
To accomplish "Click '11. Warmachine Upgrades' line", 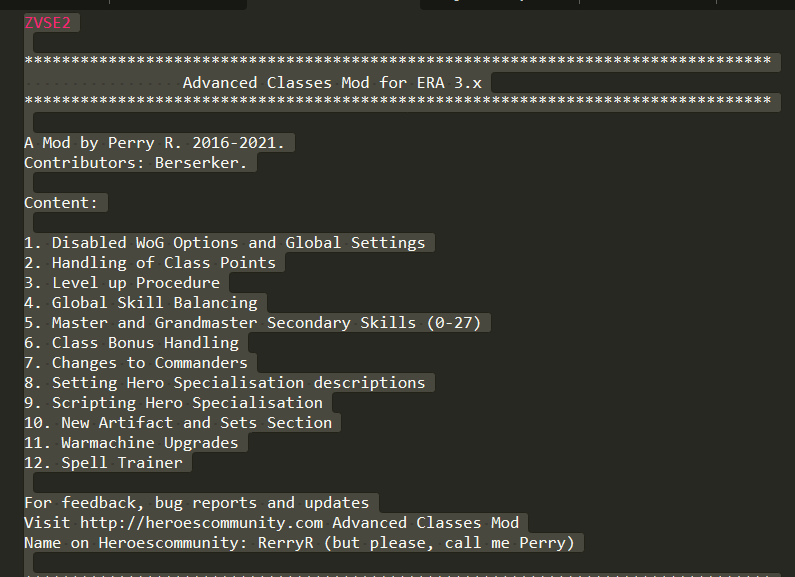I will [x=131, y=443].
